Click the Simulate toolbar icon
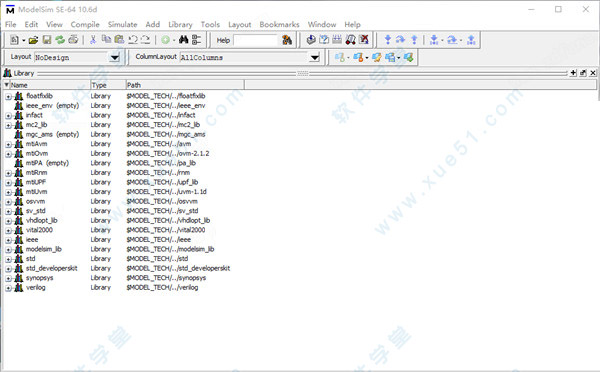 [x=337, y=39]
